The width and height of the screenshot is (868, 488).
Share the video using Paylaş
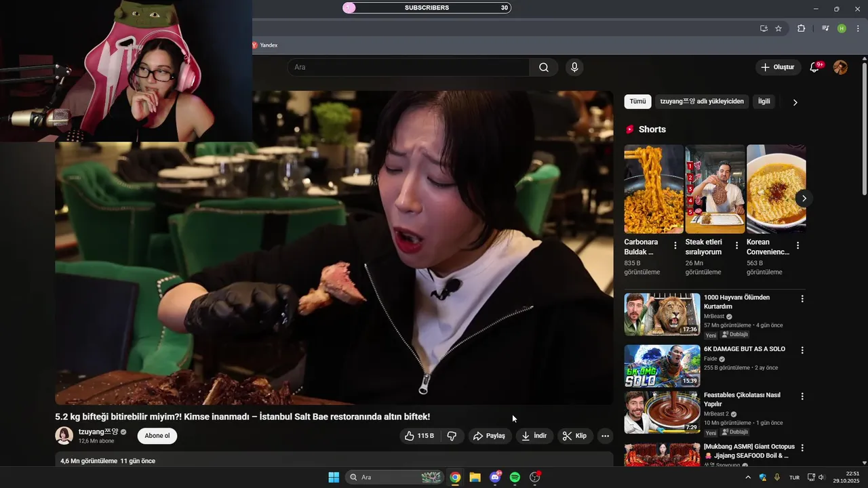click(x=489, y=436)
